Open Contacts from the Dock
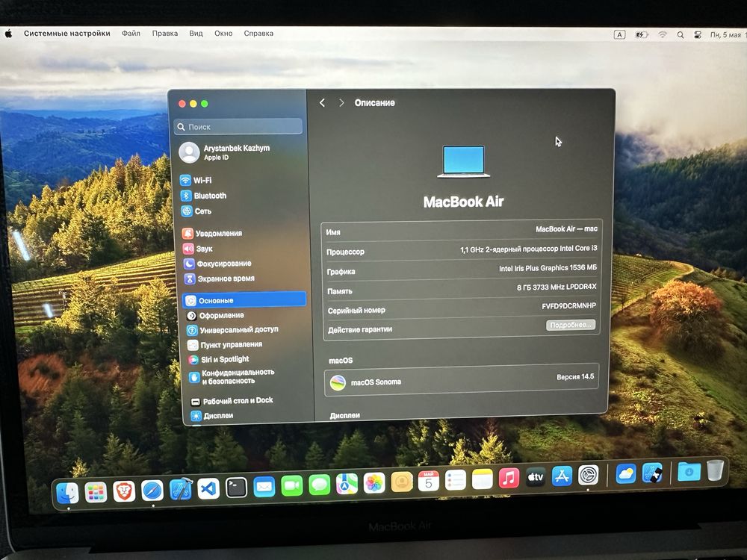The width and height of the screenshot is (747, 560). (x=402, y=482)
